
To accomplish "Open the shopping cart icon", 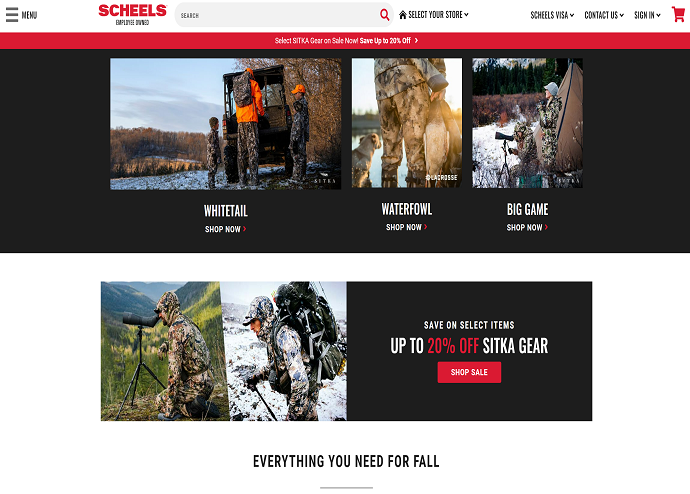I will pos(678,14).
